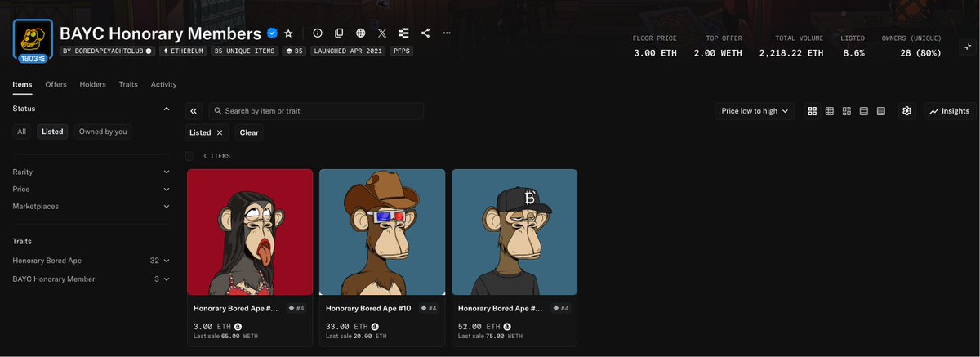The width and height of the screenshot is (980, 357).
Task: Open the collection's X profile icon
Action: [x=382, y=33]
